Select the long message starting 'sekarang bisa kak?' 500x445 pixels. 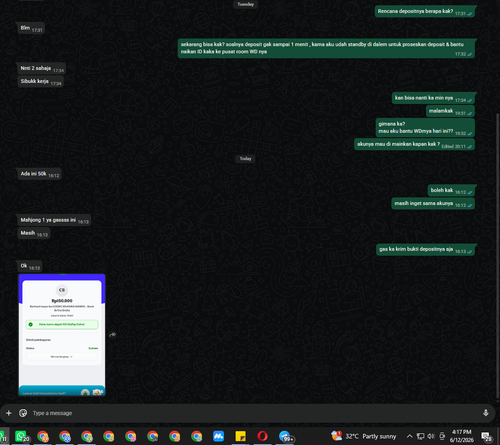point(326,48)
